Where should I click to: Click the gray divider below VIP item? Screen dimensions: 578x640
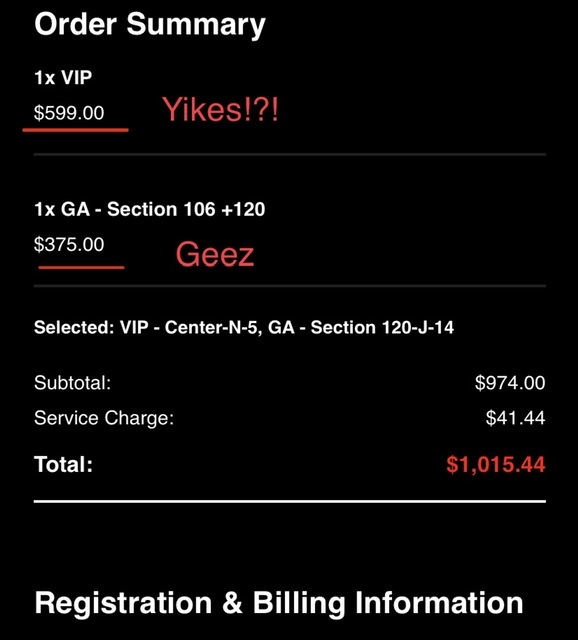[290, 154]
